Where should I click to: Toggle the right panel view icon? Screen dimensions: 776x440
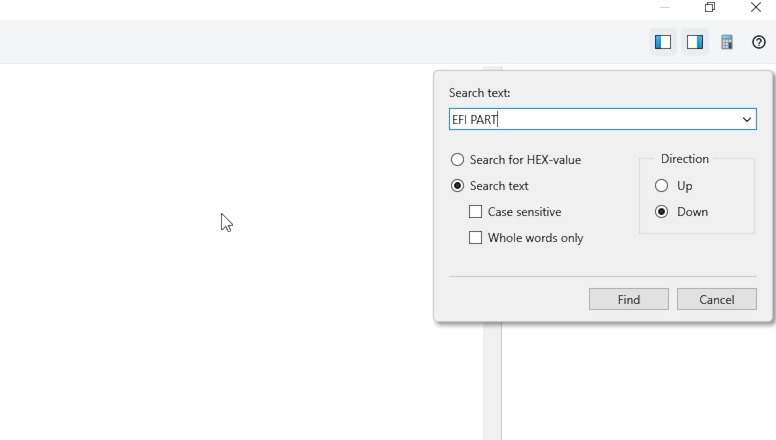click(694, 42)
